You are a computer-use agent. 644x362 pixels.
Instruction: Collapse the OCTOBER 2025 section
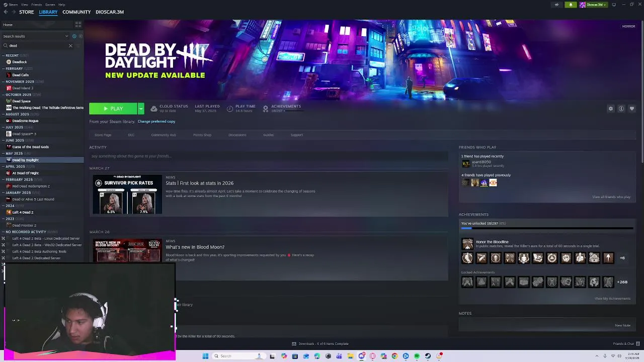click(x=4, y=95)
